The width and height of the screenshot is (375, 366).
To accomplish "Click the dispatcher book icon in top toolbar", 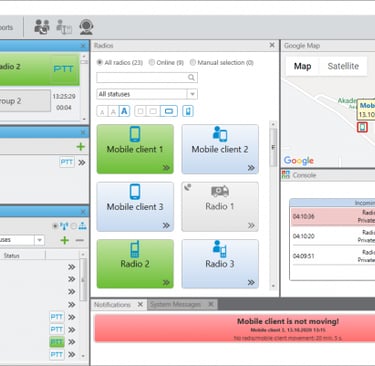I will click(x=64, y=27).
